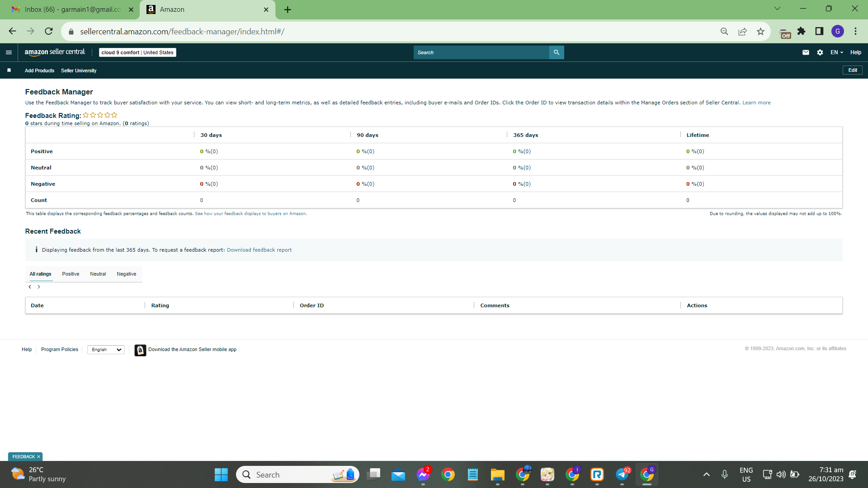Open the Learn more link
The image size is (868, 488).
pyautogui.click(x=756, y=103)
